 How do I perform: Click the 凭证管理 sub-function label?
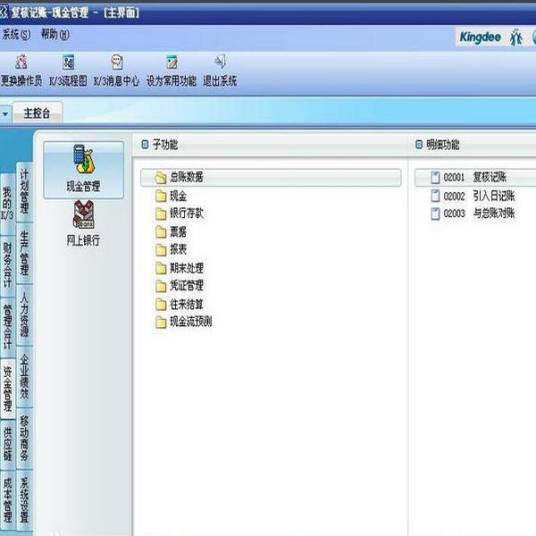click(x=187, y=286)
